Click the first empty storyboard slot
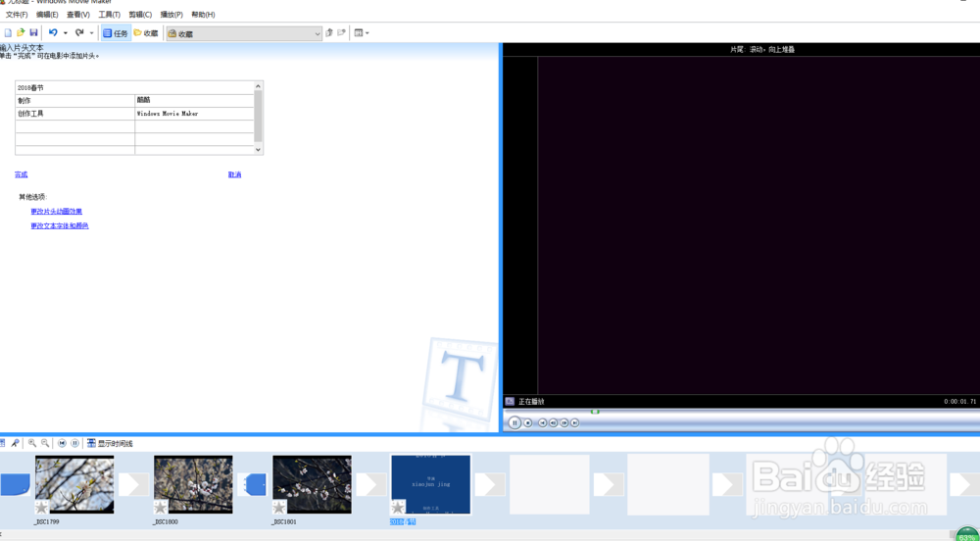Screen dimensions: 980x541 point(550,484)
